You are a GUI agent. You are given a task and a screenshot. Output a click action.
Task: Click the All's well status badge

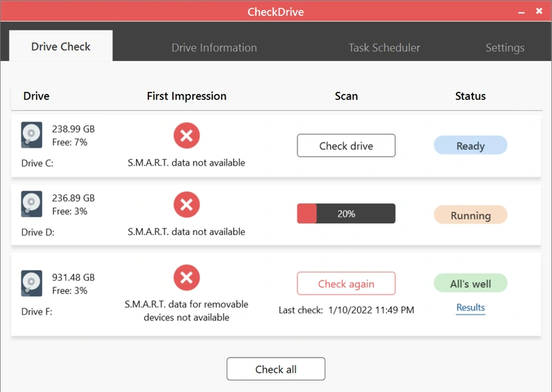pos(470,284)
